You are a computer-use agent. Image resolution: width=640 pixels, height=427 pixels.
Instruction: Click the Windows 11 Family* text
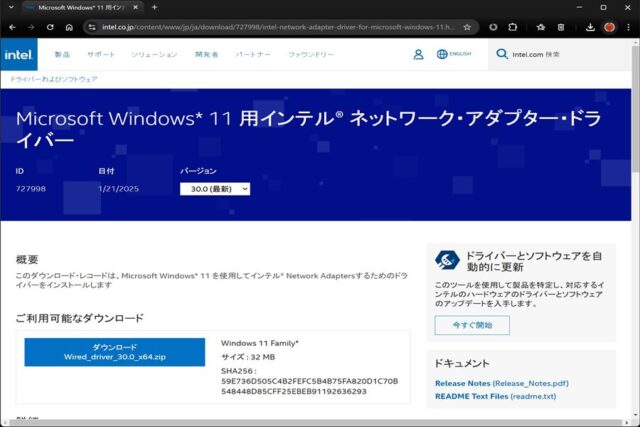[260, 343]
